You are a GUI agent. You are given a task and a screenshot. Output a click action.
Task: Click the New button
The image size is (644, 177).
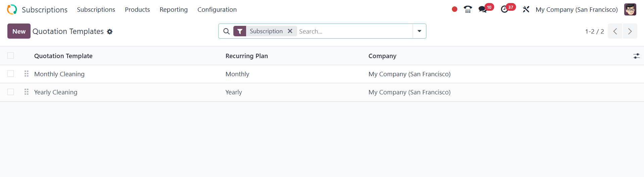pyautogui.click(x=19, y=31)
